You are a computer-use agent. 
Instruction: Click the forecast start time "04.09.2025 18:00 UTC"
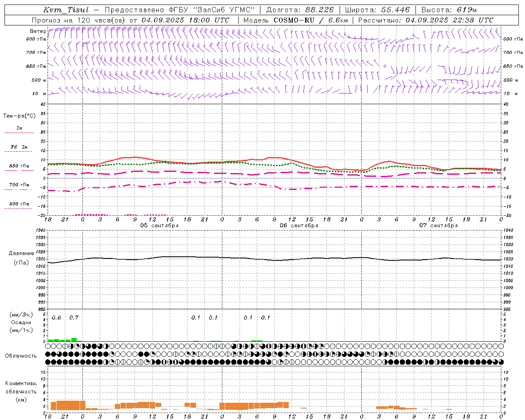pyautogui.click(x=185, y=20)
